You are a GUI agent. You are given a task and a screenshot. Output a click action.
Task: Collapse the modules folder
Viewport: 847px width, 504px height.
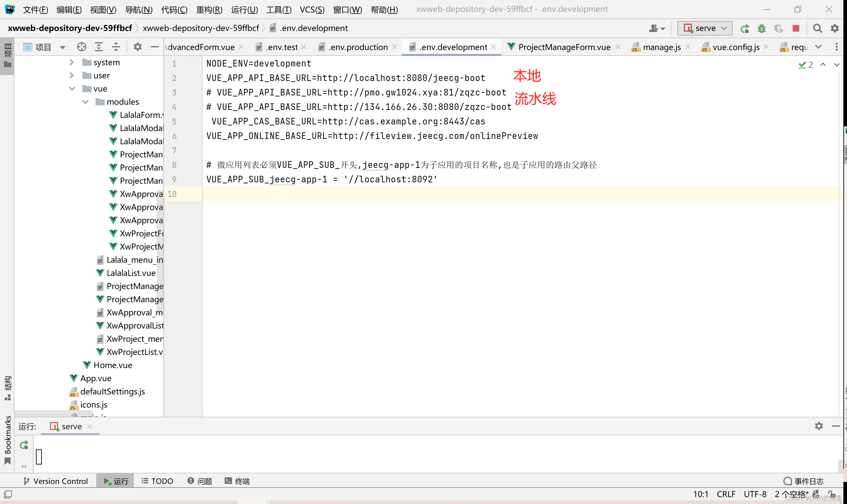click(x=85, y=102)
